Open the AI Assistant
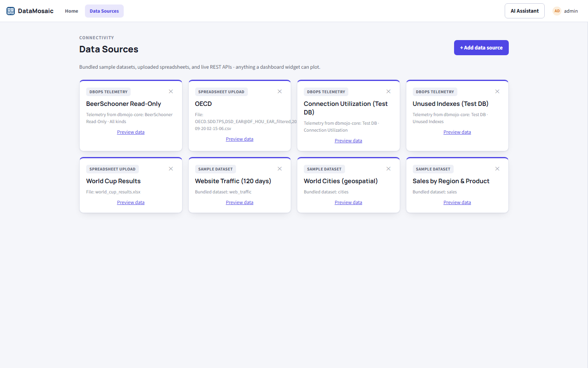This screenshot has height=368, width=588. (525, 11)
